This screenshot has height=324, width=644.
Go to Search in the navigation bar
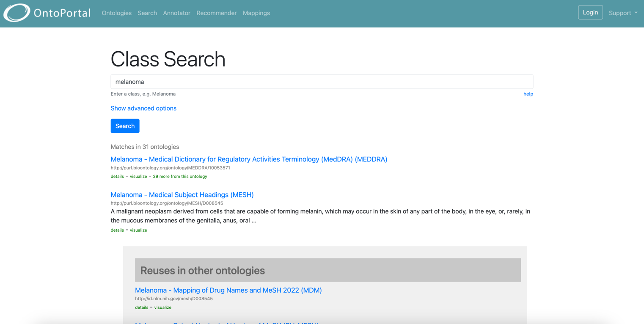(147, 13)
